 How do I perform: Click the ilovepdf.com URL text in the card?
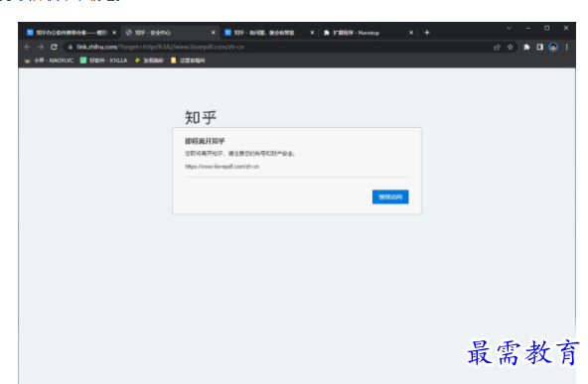[x=222, y=167]
